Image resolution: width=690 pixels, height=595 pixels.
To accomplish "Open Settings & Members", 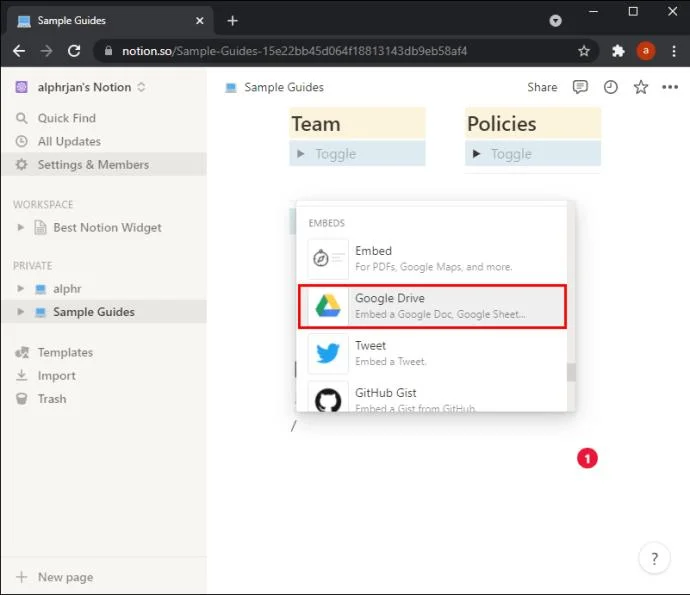I will click(x=103, y=165).
